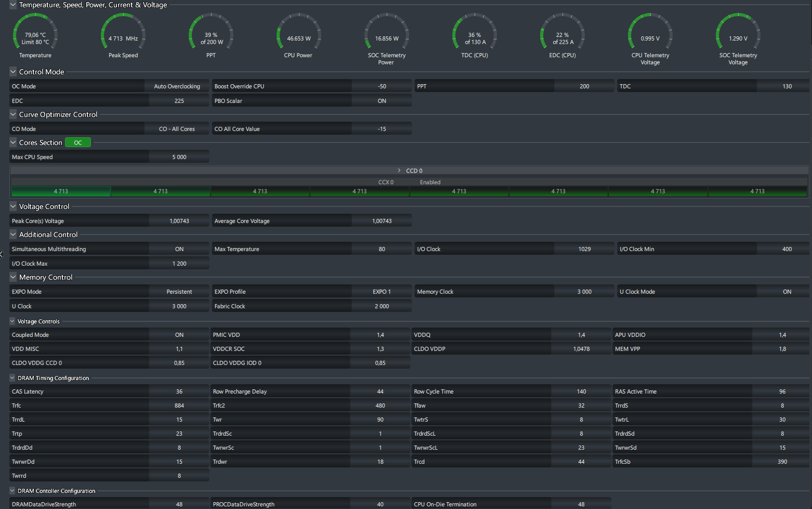Toggle the PBO Scalar ON value

382,101
